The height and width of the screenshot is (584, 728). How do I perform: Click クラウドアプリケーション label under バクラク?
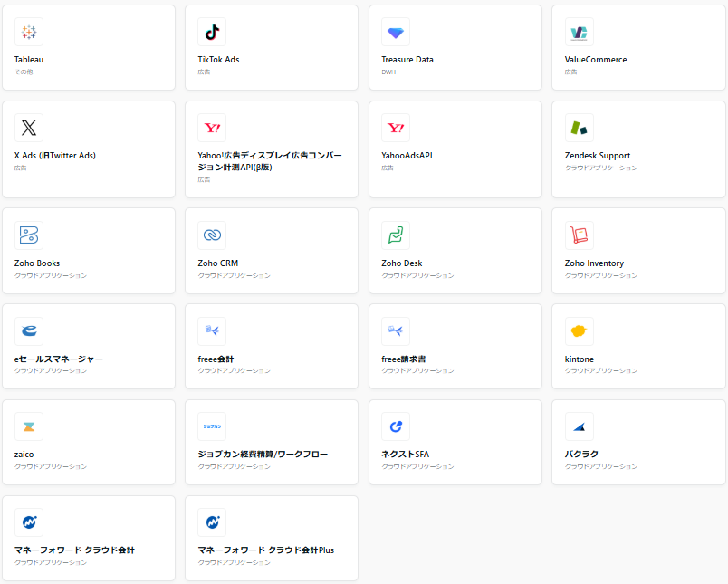(601, 466)
